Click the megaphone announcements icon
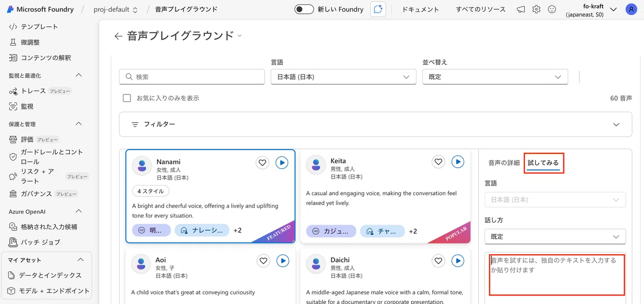 point(521,9)
